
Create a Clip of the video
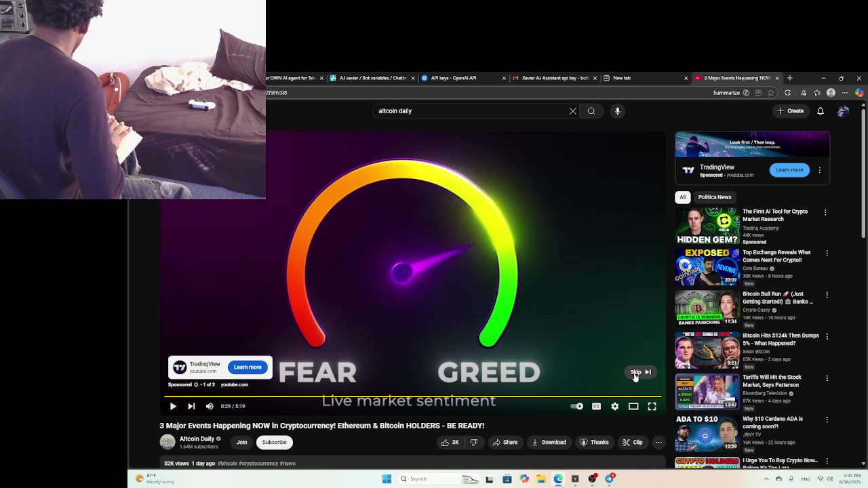633,443
